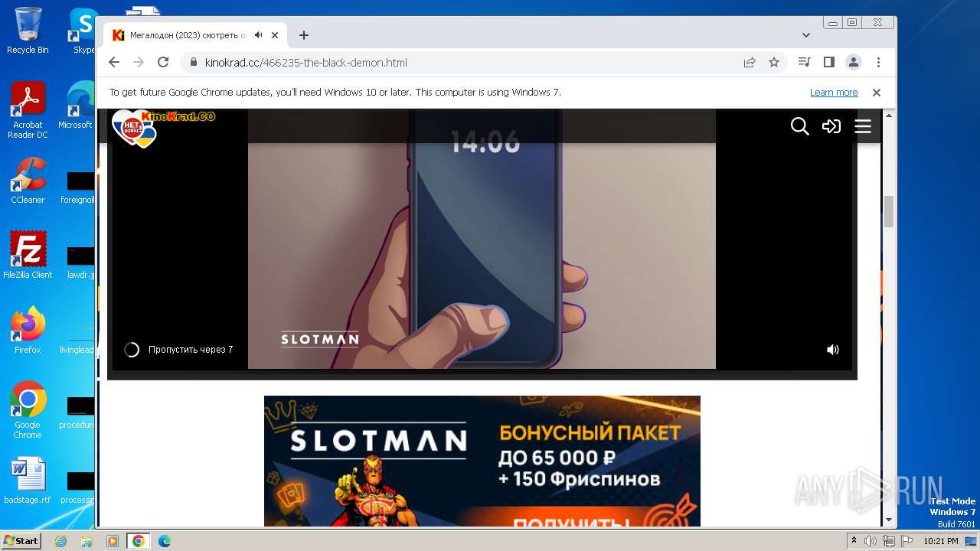Open Windows Media Player taskbar icon

pos(113,541)
